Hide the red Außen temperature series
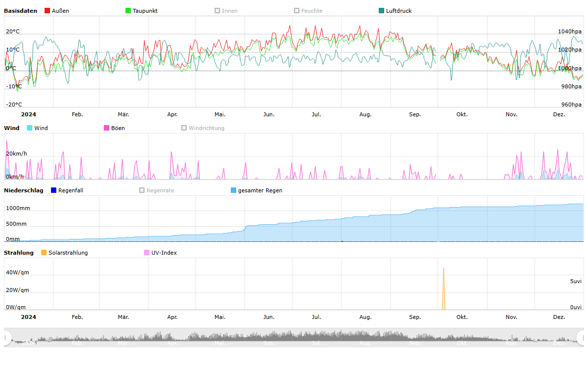This screenshot has width=588, height=368. (x=48, y=11)
